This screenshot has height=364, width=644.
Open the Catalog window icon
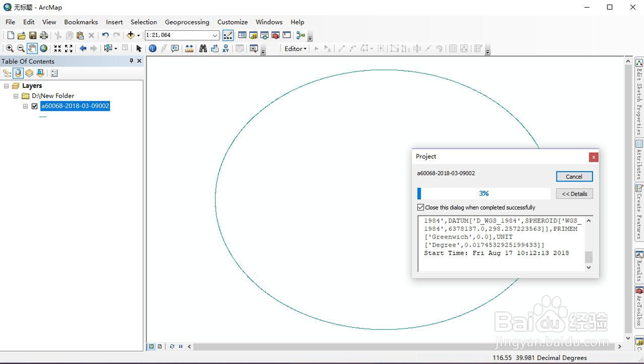pyautogui.click(x=253, y=35)
